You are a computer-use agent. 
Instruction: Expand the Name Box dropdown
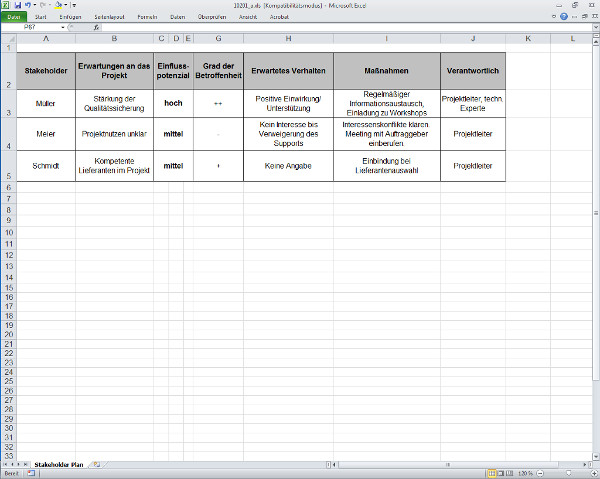pos(64,28)
